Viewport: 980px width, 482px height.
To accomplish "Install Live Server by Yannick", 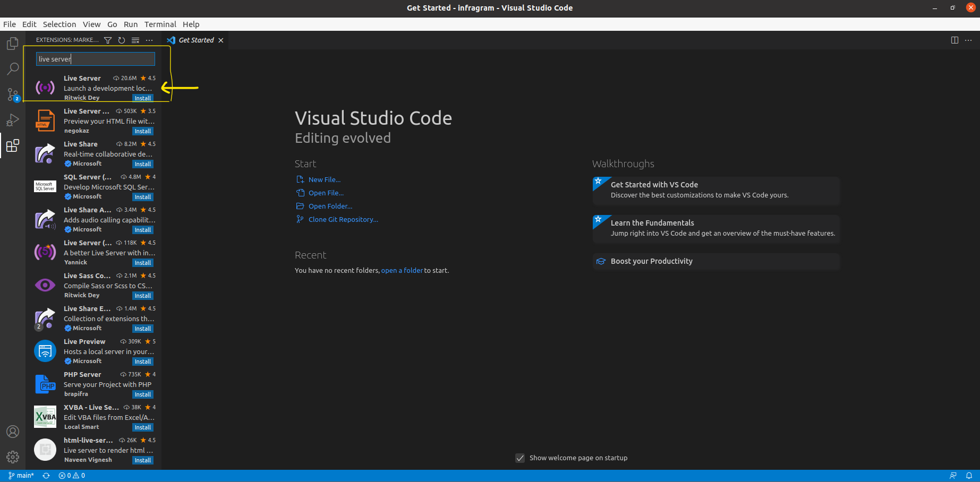I will coord(143,263).
